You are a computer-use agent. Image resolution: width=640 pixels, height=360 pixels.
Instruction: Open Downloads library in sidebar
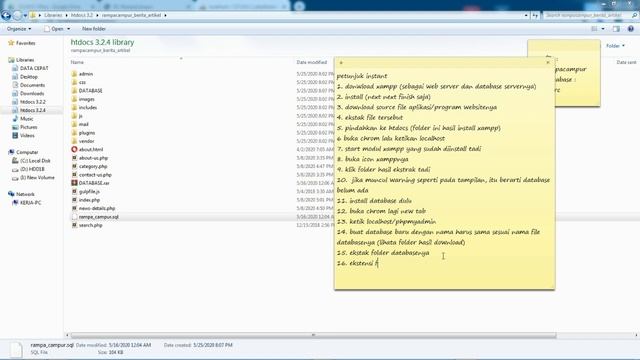32,93
